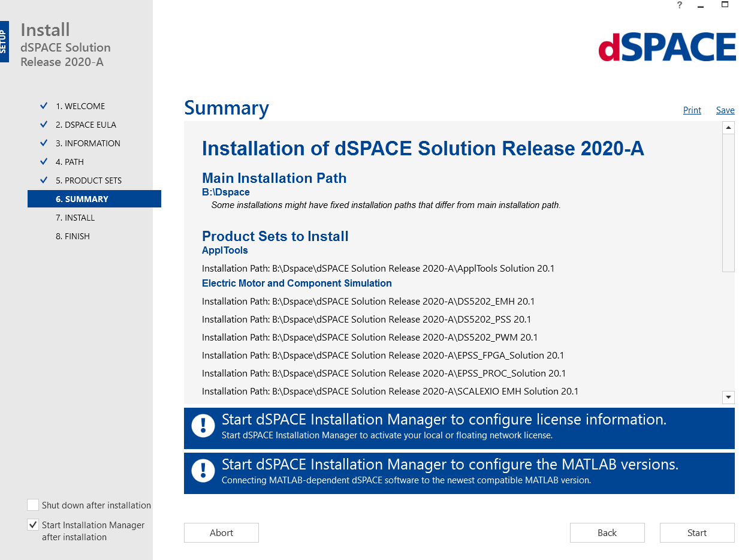Click the vertical SETUP label icon
739x560 pixels.
(4, 41)
